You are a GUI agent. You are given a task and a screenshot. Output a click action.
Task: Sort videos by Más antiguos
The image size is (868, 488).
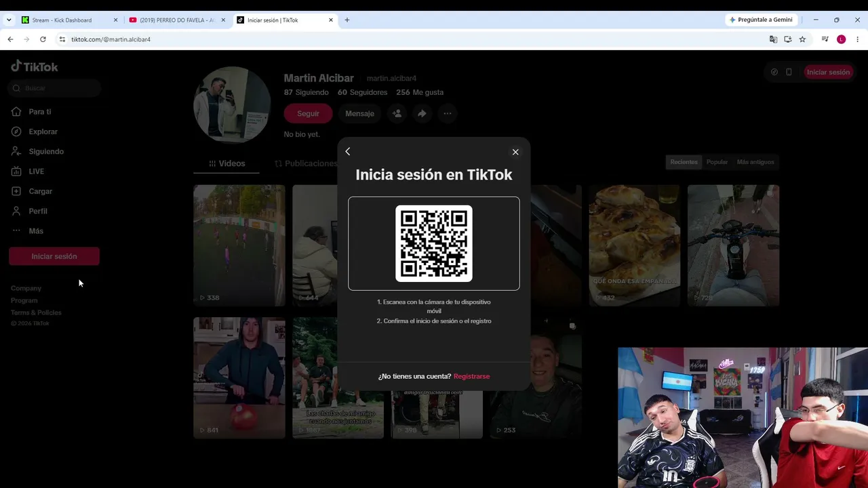pyautogui.click(x=755, y=162)
